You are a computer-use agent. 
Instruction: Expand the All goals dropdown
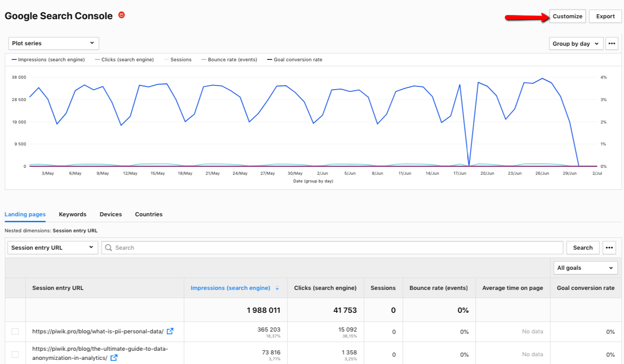point(585,268)
